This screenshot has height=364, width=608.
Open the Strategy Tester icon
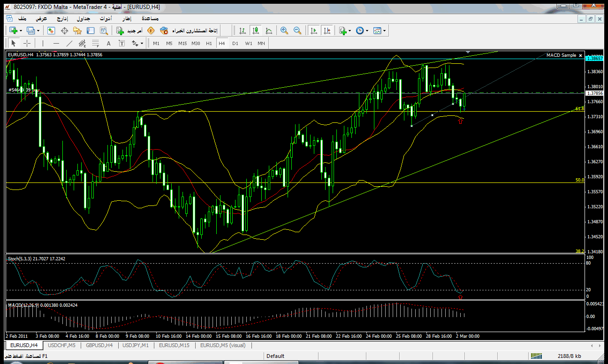pos(104,30)
